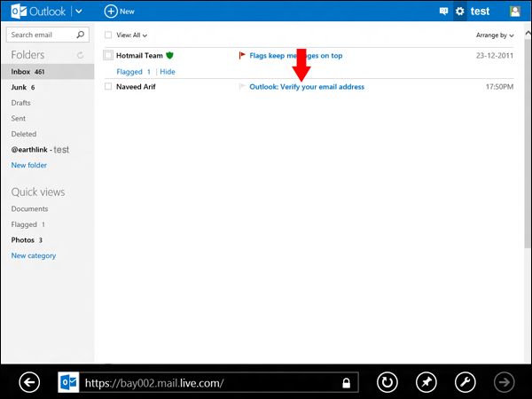This screenshot has width=532, height=399.
Task: Open the settings gear icon
Action: coord(459,12)
